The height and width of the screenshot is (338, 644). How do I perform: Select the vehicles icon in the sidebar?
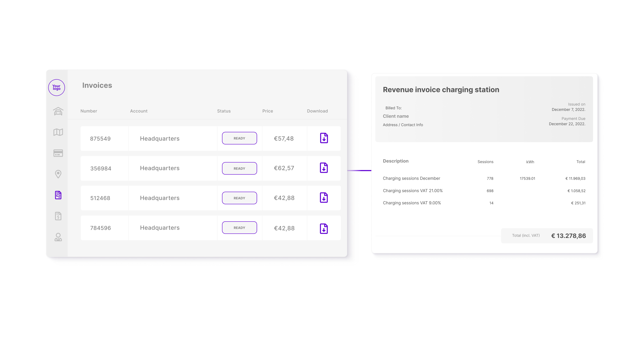[x=58, y=111]
